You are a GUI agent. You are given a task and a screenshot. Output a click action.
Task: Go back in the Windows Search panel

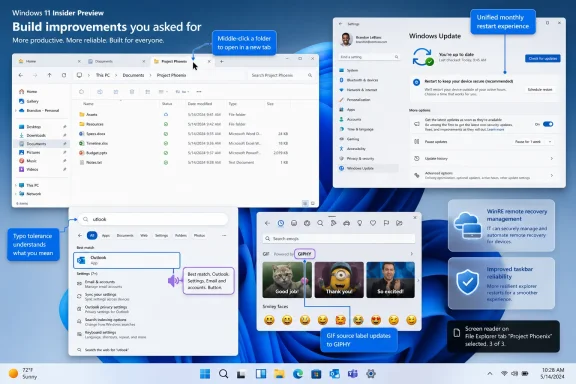(80, 236)
